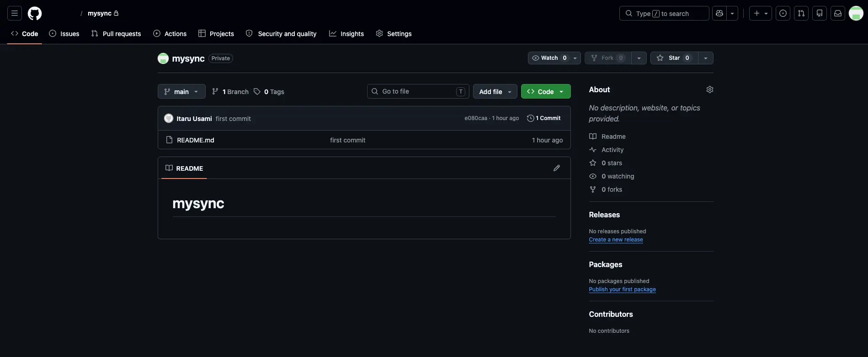Star the mysync repository

click(x=674, y=58)
